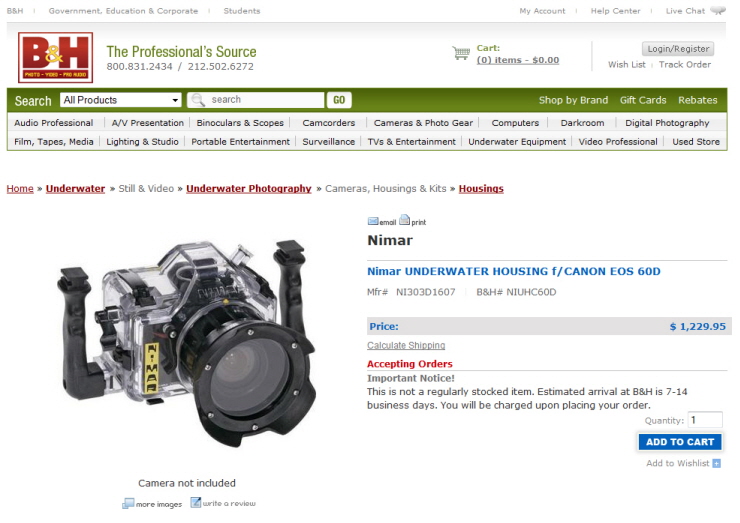Click the Login/Register button
740x523 pixels.
tap(678, 49)
